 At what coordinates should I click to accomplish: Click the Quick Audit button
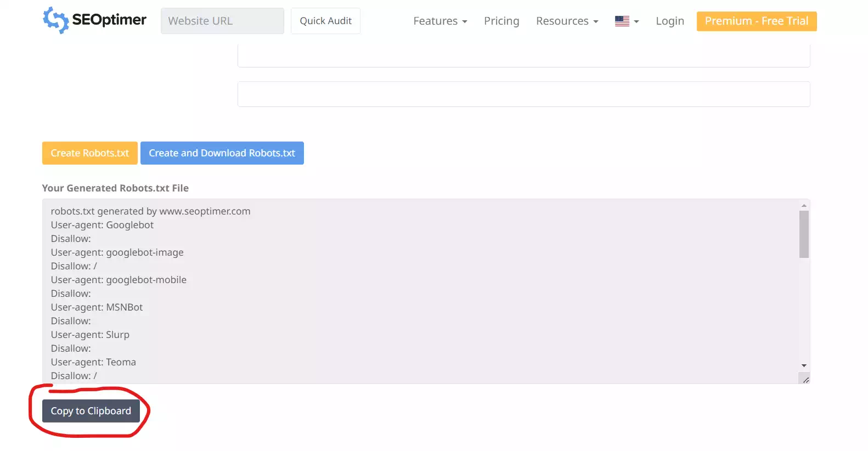click(x=325, y=21)
